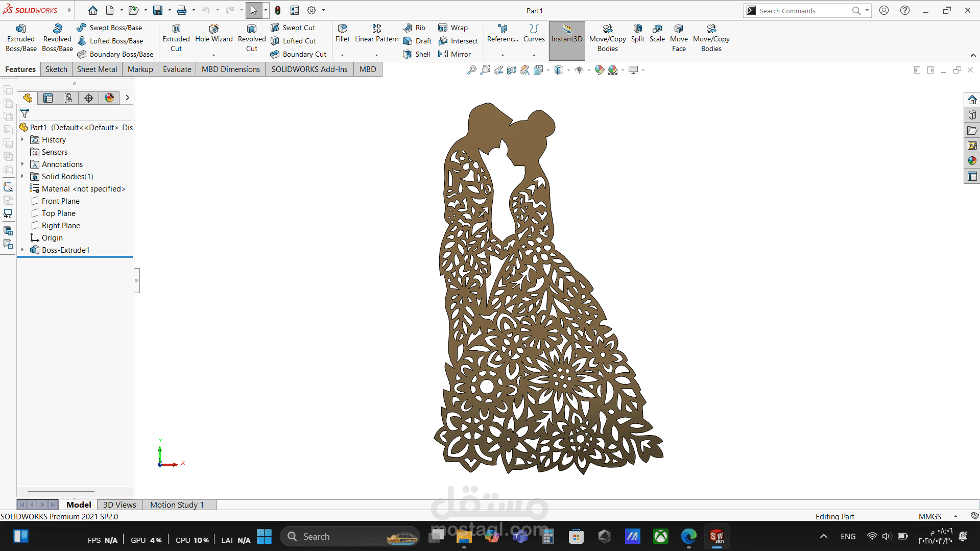
Task: Switch to the MBD Dimensions tab
Action: click(231, 69)
